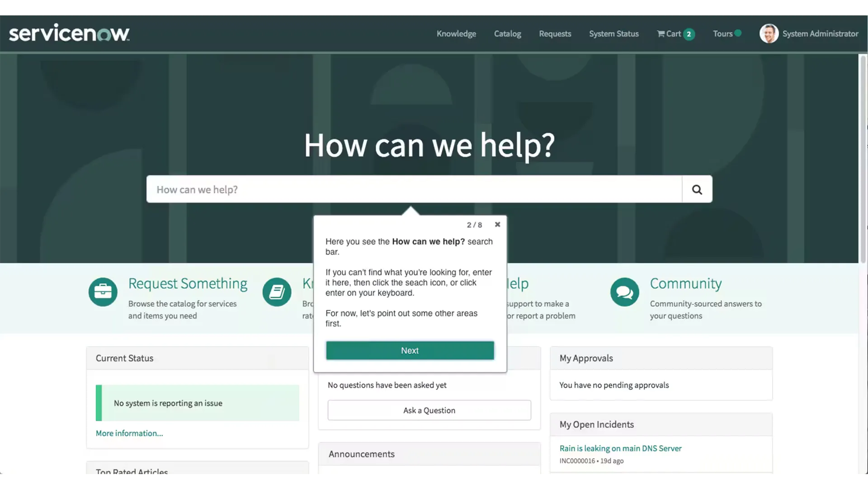Click the Request Something briefcase icon
This screenshot has width=868, height=489.
tap(103, 292)
